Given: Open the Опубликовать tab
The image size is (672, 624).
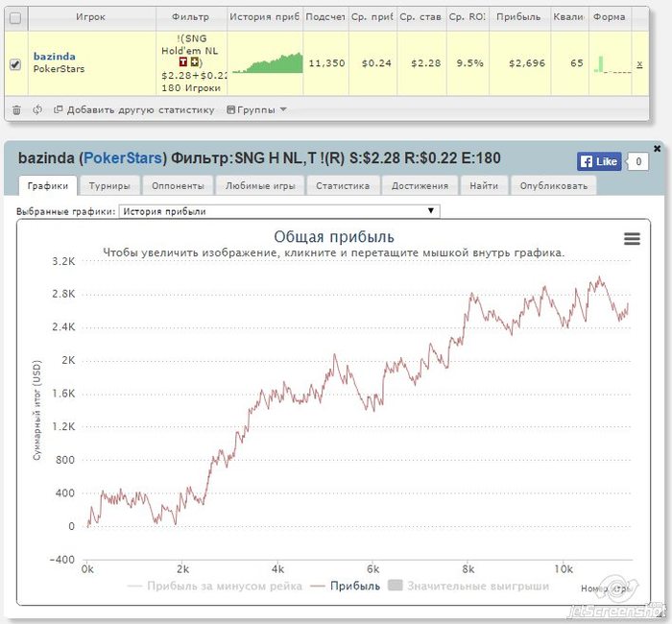Looking at the screenshot, I should [553, 185].
